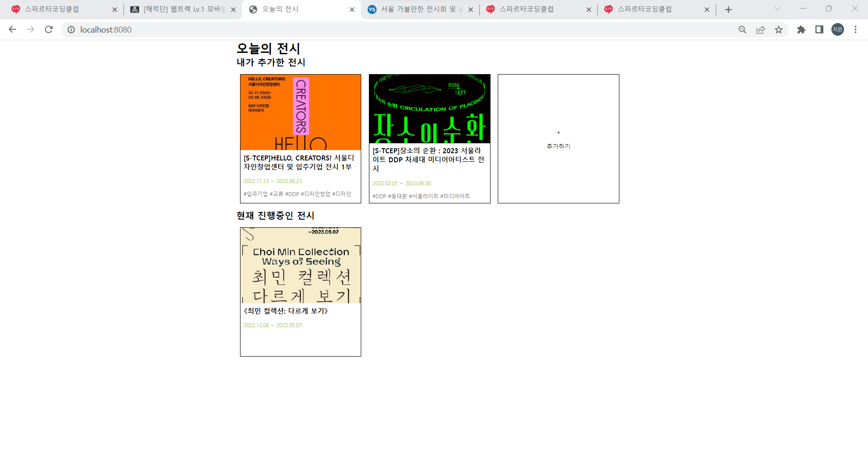Image resolution: width=868 pixels, height=461 pixels.
Task: Go forward in browser history
Action: pyautogui.click(x=30, y=29)
